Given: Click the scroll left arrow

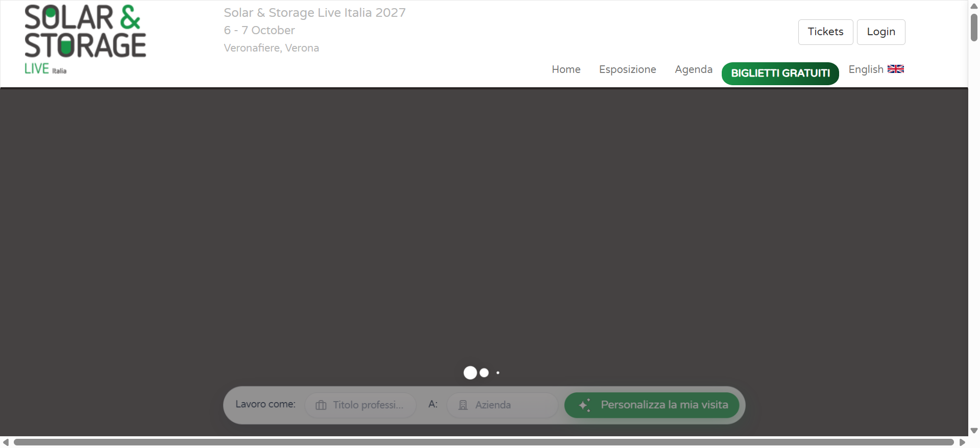Looking at the screenshot, I should coord(6,442).
